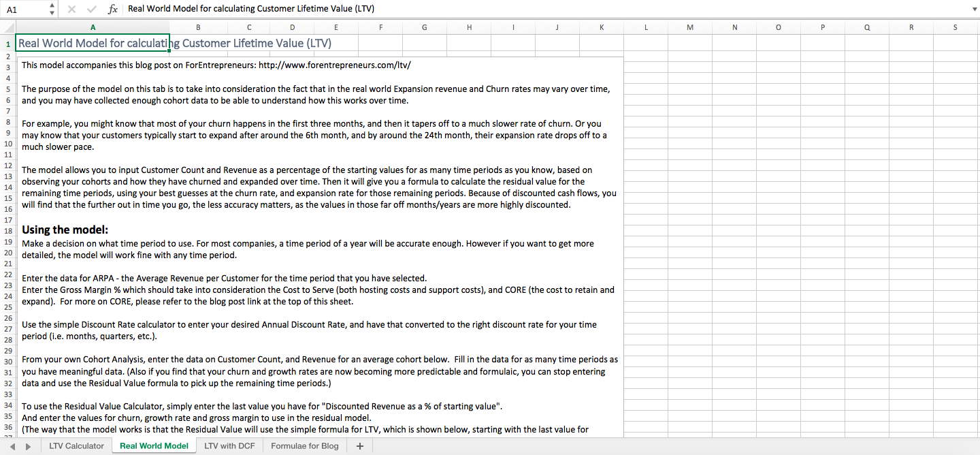Select column F header
Image resolution: width=980 pixels, height=455 pixels.
point(380,27)
